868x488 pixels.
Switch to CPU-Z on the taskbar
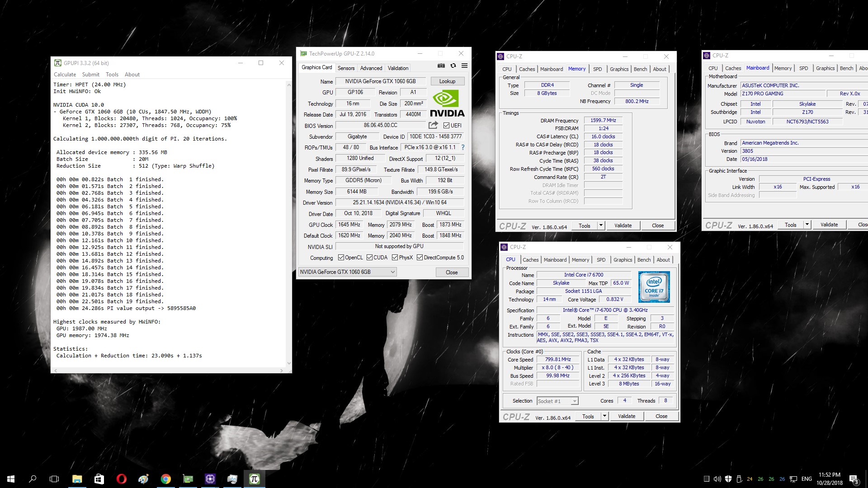pyautogui.click(x=210, y=479)
